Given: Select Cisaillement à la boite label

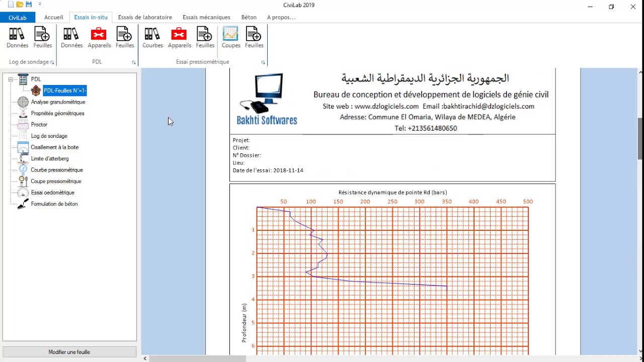Looking at the screenshot, I should [54, 147].
